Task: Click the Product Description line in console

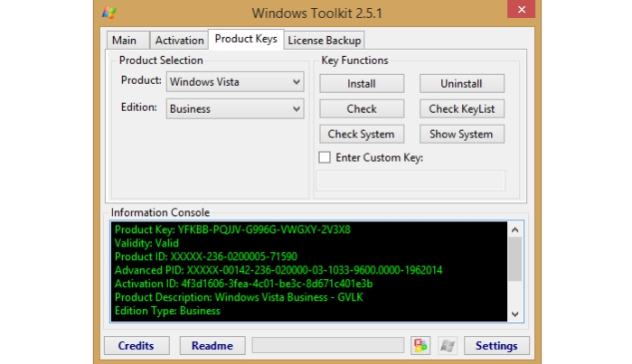Action: 239,297
